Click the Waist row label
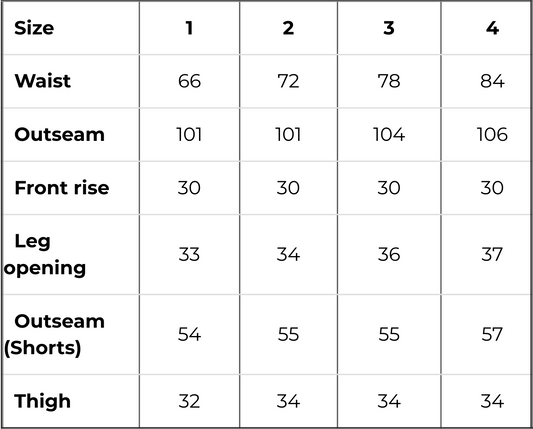Screen dimensions: 533x429 [71, 81]
